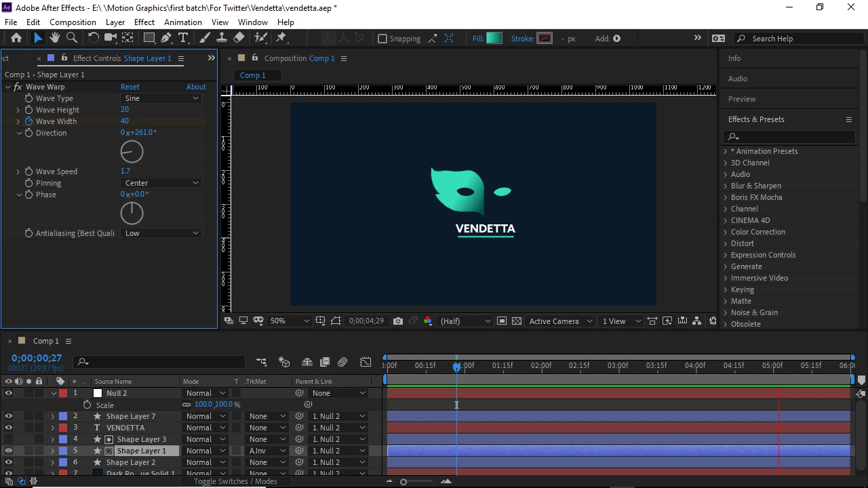Hide the Shape Layer 2 eye

click(x=9, y=462)
